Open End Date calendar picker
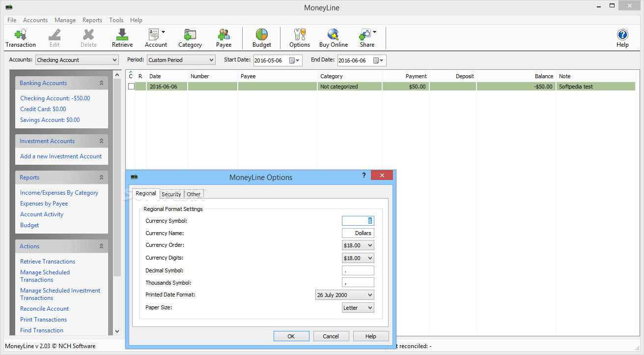This screenshot has height=355, width=644. (379, 60)
